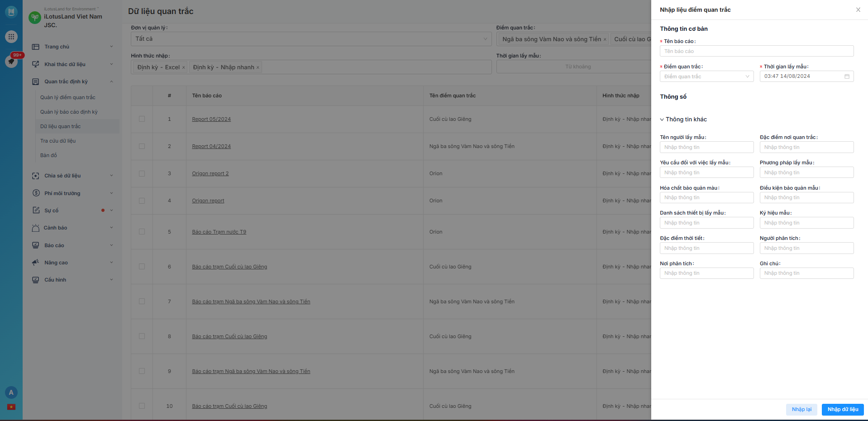Focus the Ký hiệu mẫu field
This screenshot has height=421, width=868.
[806, 223]
